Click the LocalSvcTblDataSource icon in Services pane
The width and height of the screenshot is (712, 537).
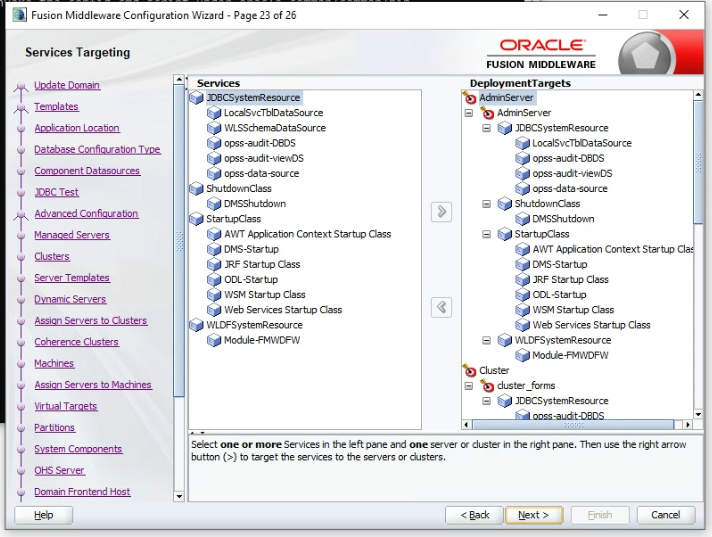[x=214, y=113]
